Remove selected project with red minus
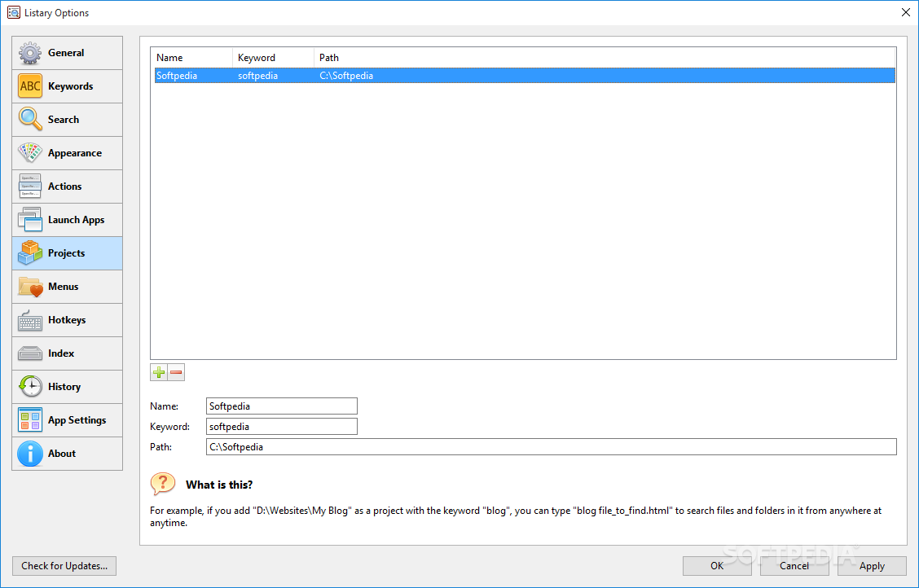This screenshot has width=919, height=588. coord(176,372)
